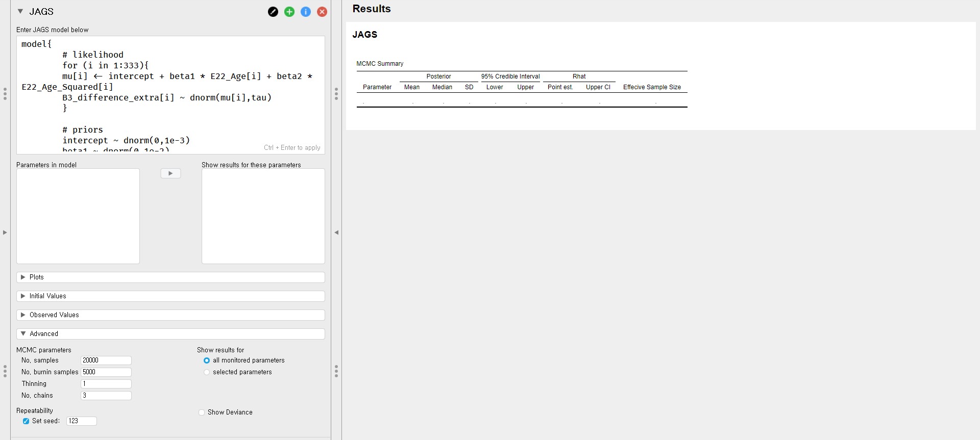Click the arrow to assign parameters
Screen dimensions: 980x440
pos(170,173)
